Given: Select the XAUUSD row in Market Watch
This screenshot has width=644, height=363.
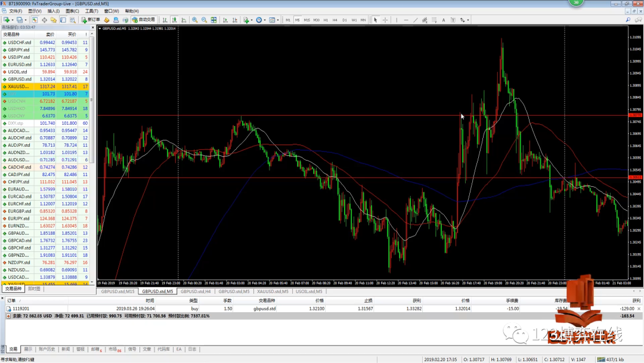Looking at the screenshot, I should click(x=45, y=87).
